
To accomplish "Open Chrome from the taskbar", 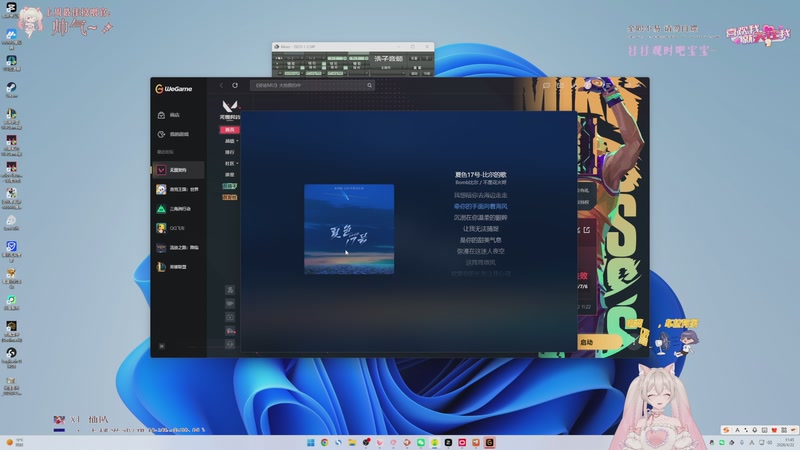I will [324, 442].
